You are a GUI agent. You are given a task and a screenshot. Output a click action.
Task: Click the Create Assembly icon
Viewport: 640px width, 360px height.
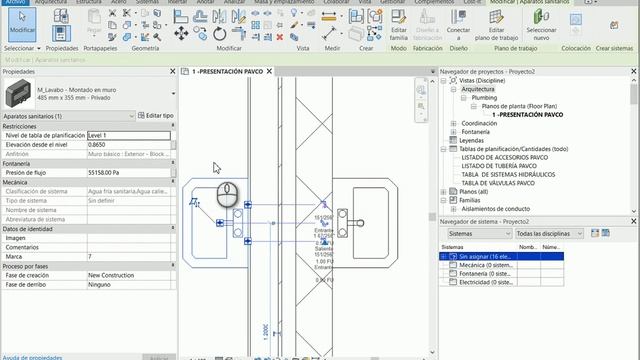(x=356, y=17)
